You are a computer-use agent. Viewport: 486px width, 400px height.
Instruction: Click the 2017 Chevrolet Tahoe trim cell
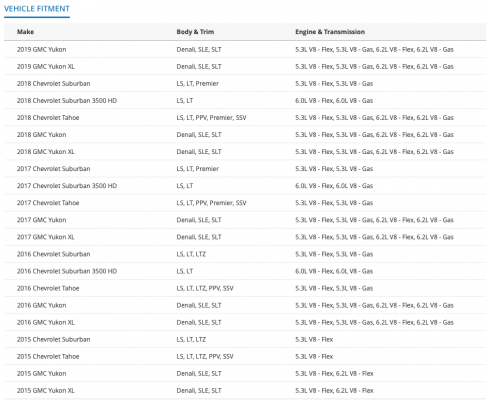[x=211, y=203]
